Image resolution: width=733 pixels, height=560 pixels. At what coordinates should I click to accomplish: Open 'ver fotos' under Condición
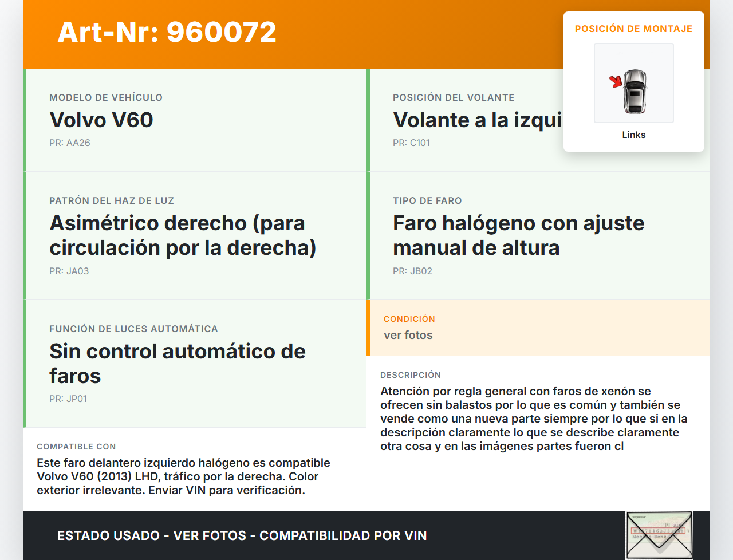click(x=408, y=335)
